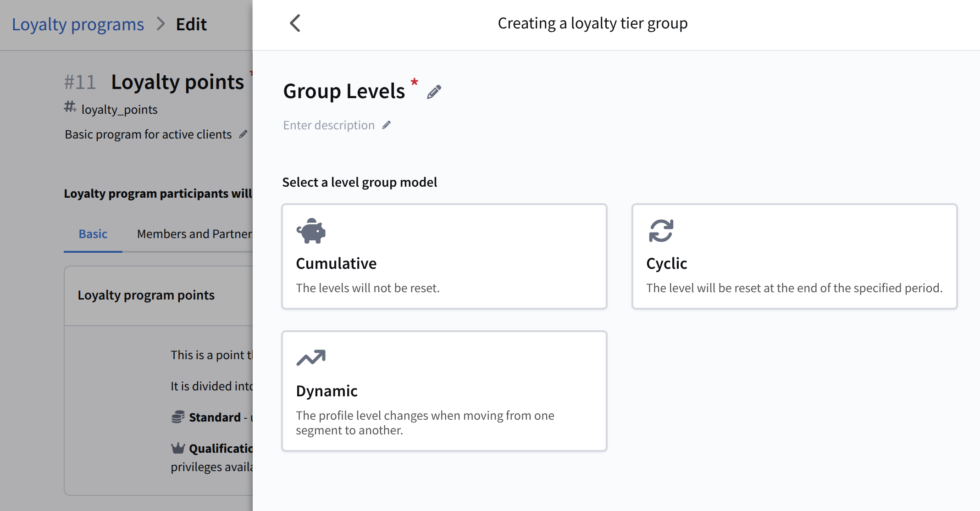Click the Enter description placeholder text
This screenshot has height=511, width=980.
pyautogui.click(x=329, y=125)
